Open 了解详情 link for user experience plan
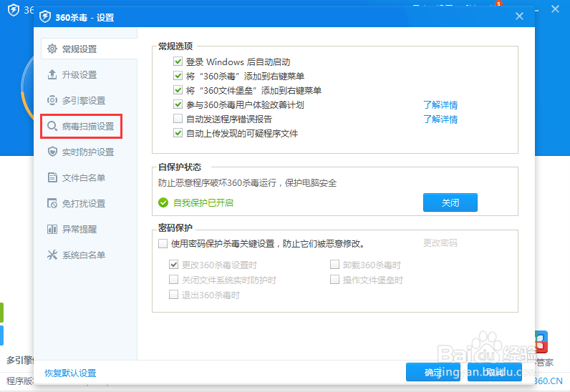 pyautogui.click(x=440, y=105)
